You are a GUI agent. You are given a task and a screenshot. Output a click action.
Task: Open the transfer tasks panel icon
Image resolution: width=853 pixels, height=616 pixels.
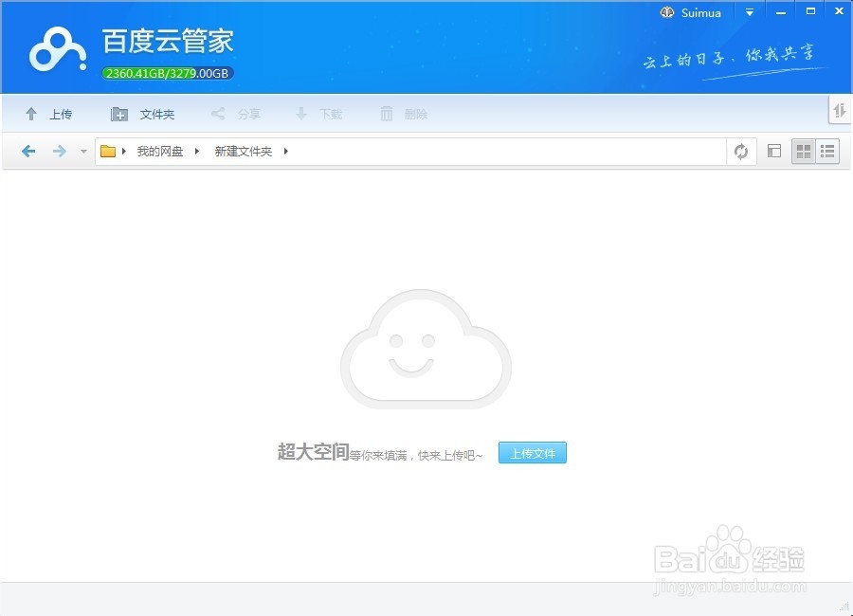840,111
